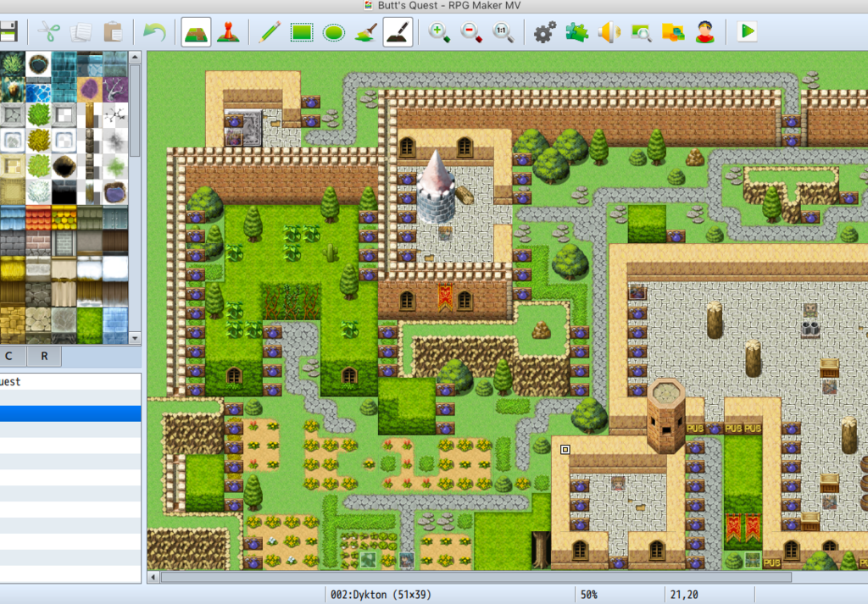
Task: Zoom out of the map
Action: click(x=471, y=33)
